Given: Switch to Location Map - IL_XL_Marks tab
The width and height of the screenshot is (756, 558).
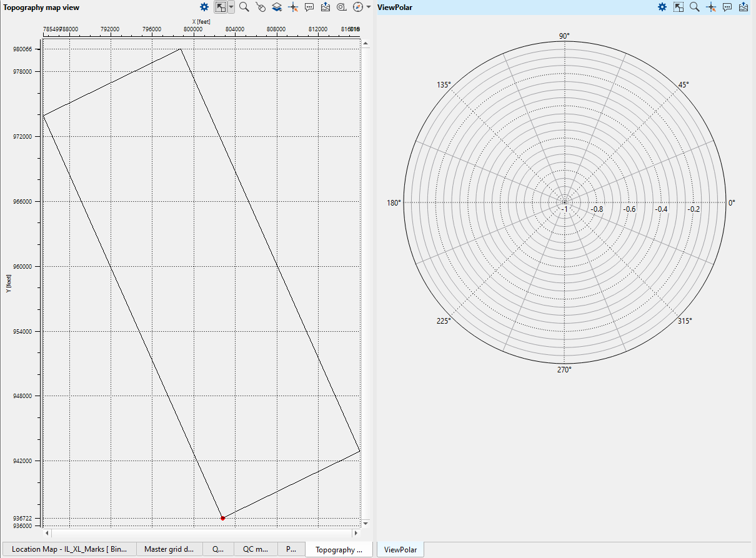Looking at the screenshot, I should (69, 549).
